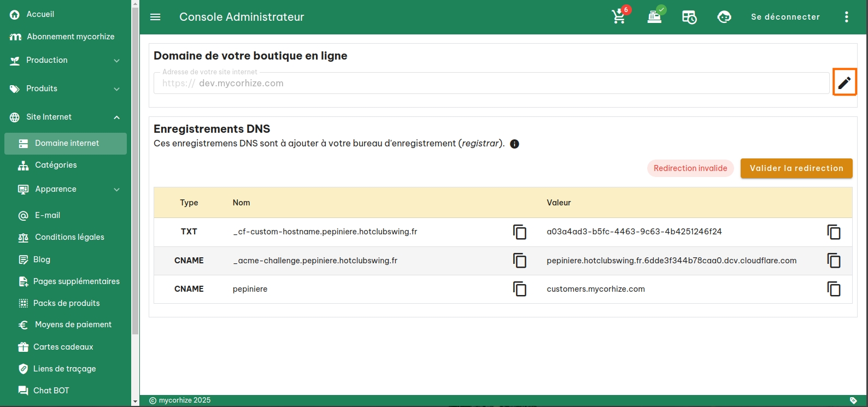Click the mycorhize subscription logo icon
868x407 pixels.
tap(15, 37)
